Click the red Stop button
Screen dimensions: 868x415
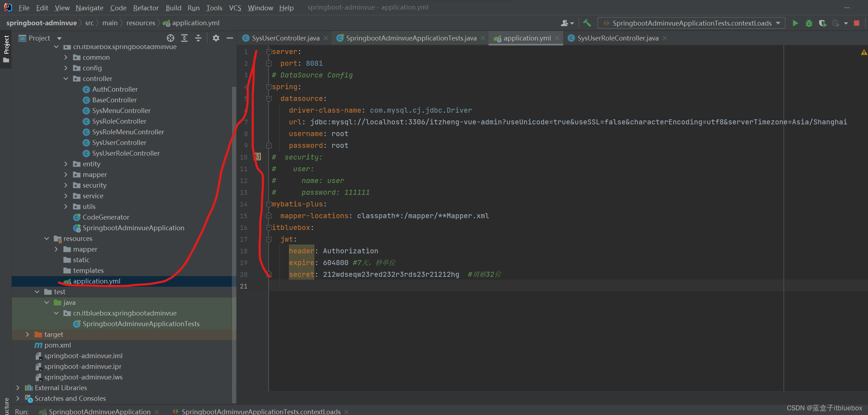(857, 23)
